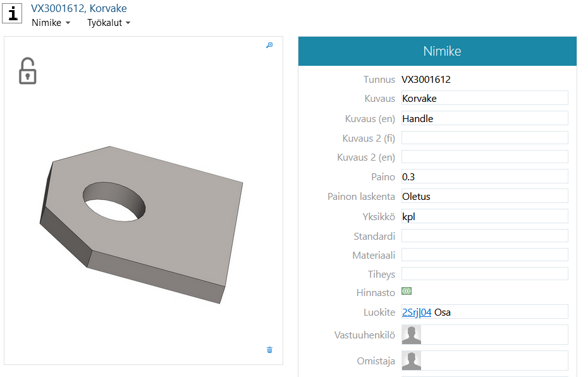Click the empty Materiaali field
Image resolution: width=588 pixels, height=377 pixels.
(x=484, y=255)
